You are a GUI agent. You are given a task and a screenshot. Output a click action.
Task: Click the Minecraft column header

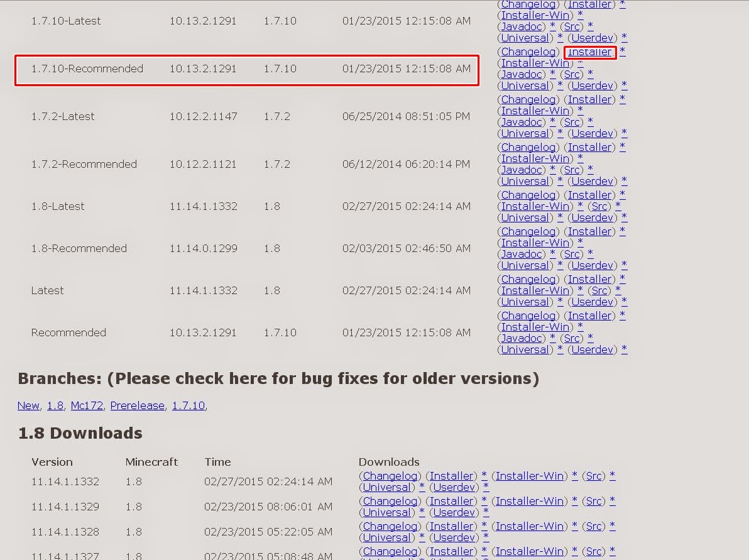tap(151, 462)
